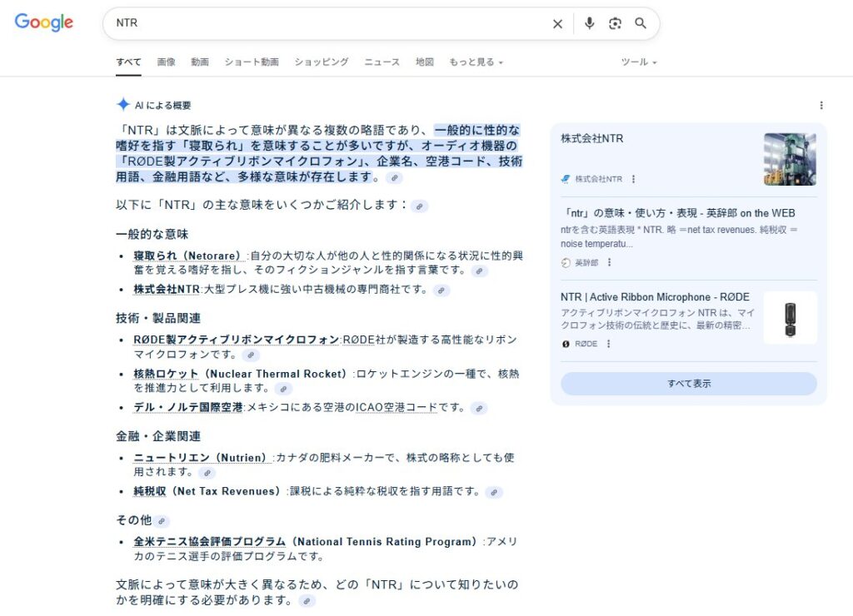Click the RØDE microphone product thumbnail
This screenshot has height=616, width=853.
click(790, 318)
